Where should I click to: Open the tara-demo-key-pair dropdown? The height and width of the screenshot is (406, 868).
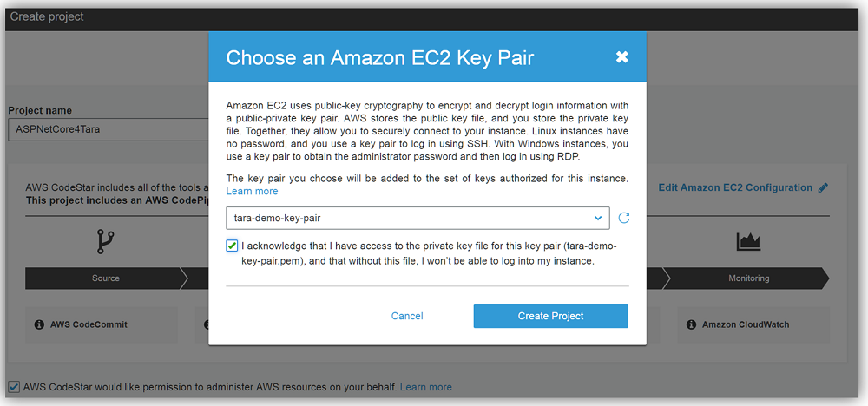point(418,218)
